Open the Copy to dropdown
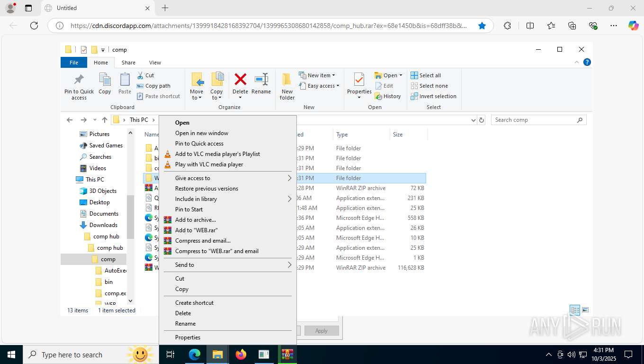The image size is (644, 364). (x=216, y=86)
